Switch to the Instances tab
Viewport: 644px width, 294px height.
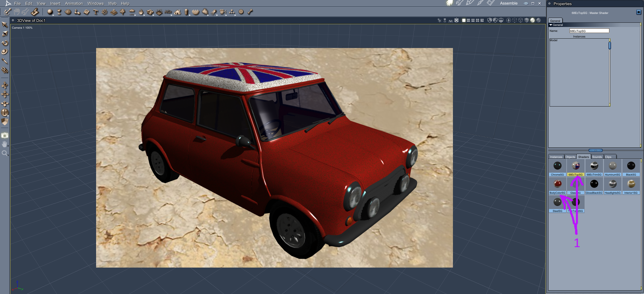point(556,157)
